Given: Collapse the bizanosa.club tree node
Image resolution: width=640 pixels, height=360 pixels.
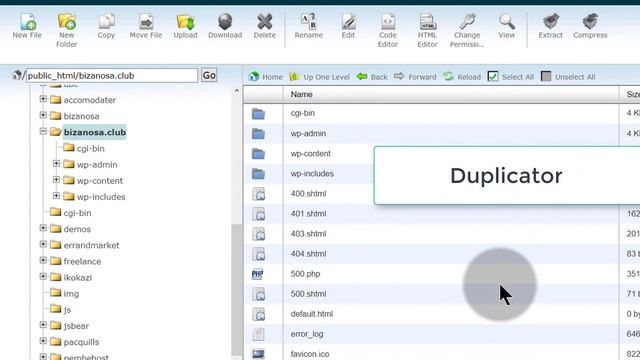Looking at the screenshot, I should click(43, 131).
